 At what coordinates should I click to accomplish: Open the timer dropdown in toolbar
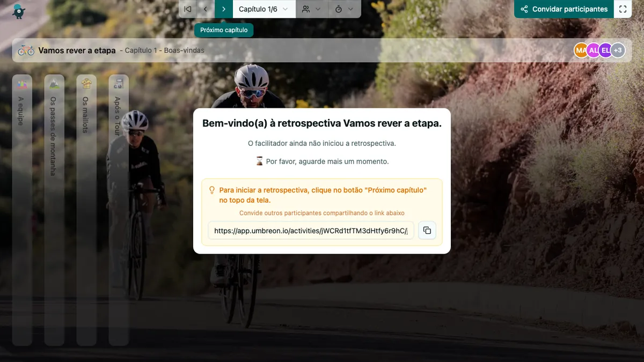click(x=344, y=9)
